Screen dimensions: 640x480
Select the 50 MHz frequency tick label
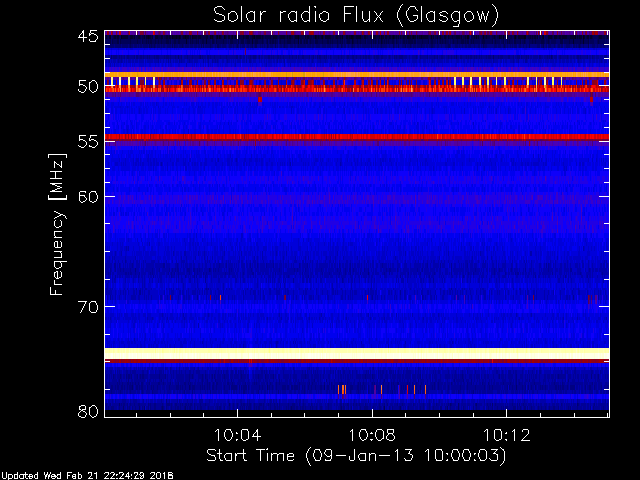coord(87,87)
